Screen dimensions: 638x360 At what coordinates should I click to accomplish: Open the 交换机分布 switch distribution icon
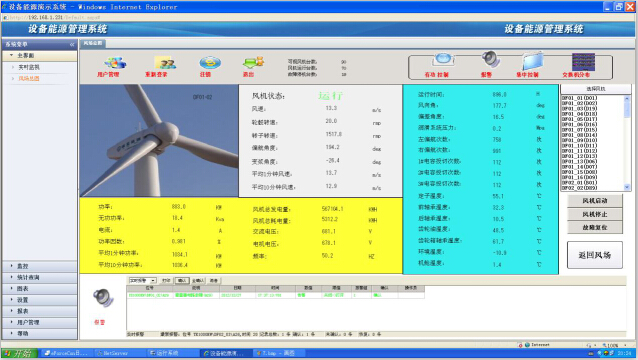pyautogui.click(x=583, y=61)
